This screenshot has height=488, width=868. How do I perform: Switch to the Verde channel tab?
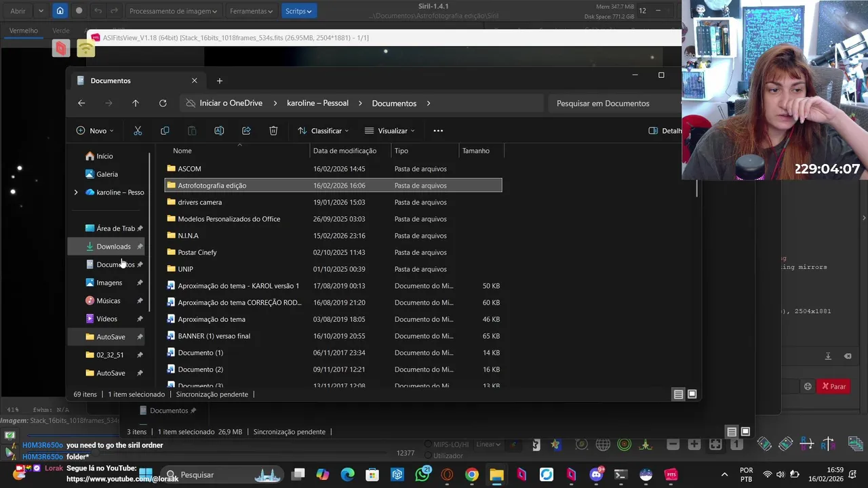[61, 30]
